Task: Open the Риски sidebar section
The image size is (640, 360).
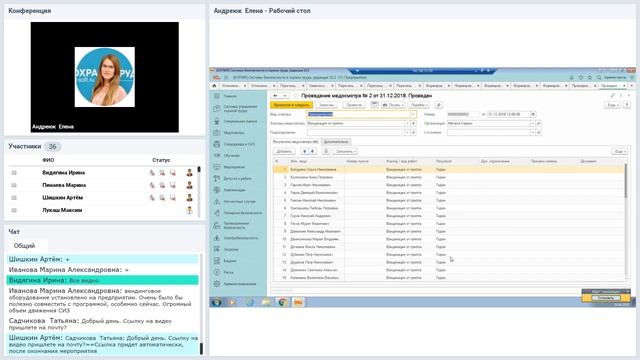Action: 229,272
